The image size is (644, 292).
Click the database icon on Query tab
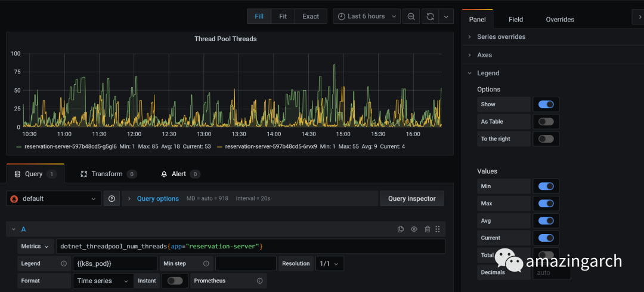17,174
